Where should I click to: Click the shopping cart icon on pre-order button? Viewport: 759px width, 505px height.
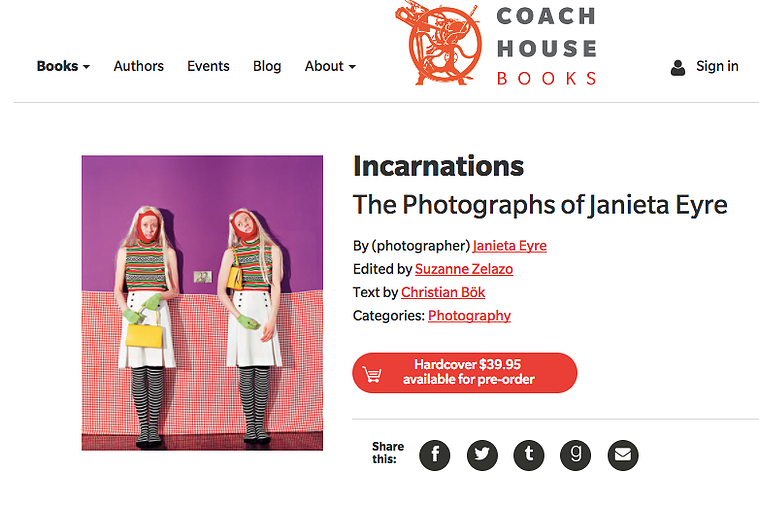point(372,374)
